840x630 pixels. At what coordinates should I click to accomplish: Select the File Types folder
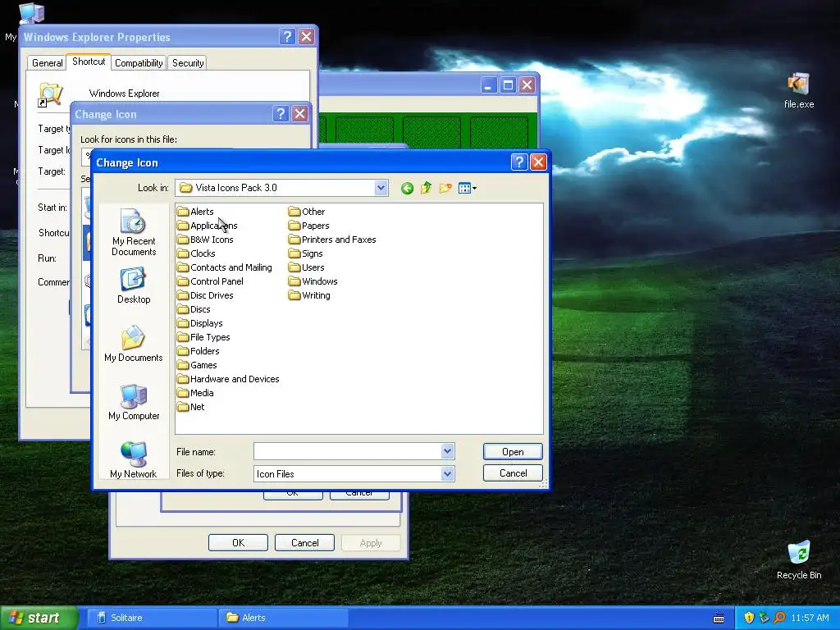tap(203, 337)
